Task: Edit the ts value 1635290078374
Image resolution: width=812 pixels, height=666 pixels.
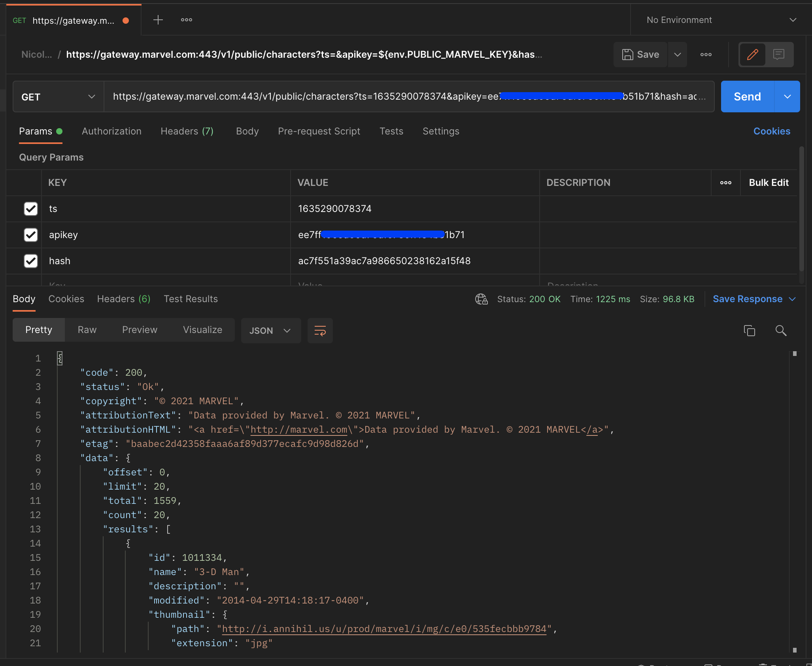Action: pos(415,209)
